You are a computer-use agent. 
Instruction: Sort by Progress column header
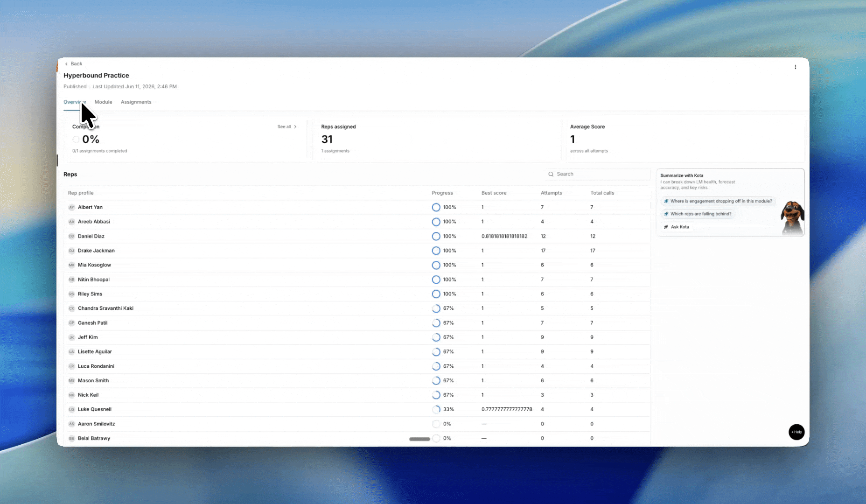(x=442, y=193)
